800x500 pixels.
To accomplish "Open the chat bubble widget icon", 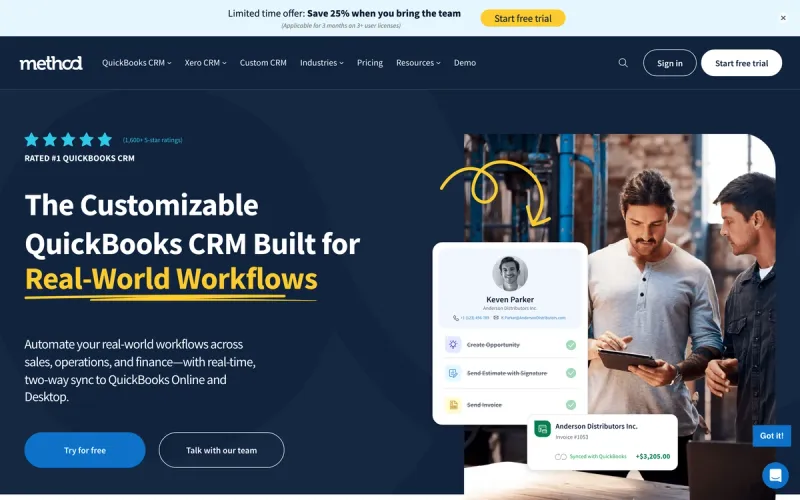I will (775, 475).
